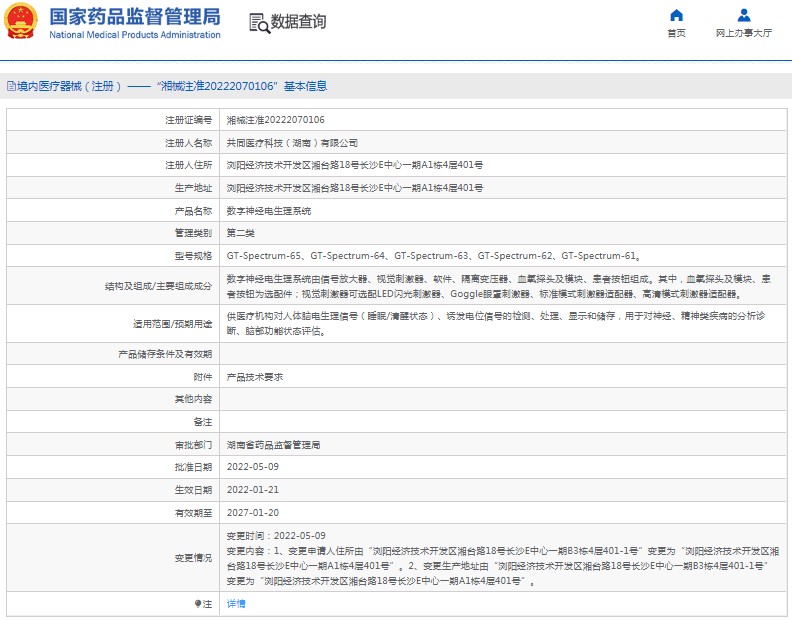
Task: Click the 审批部门 row label
Action: coord(193,445)
